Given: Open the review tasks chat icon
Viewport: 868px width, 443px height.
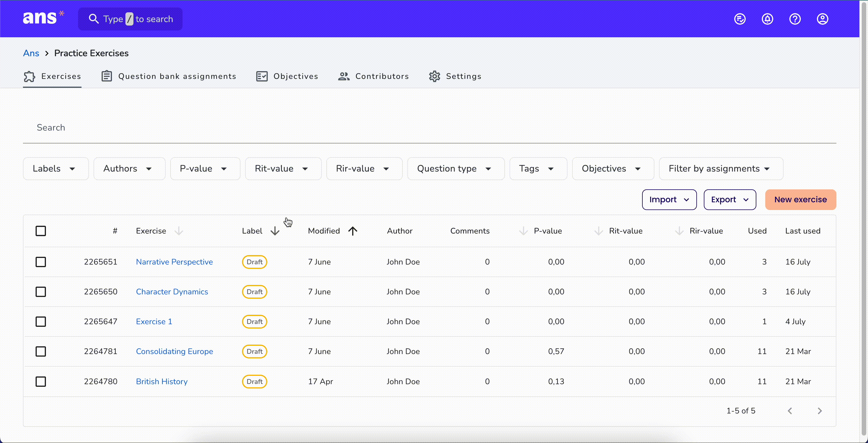Looking at the screenshot, I should tap(740, 19).
